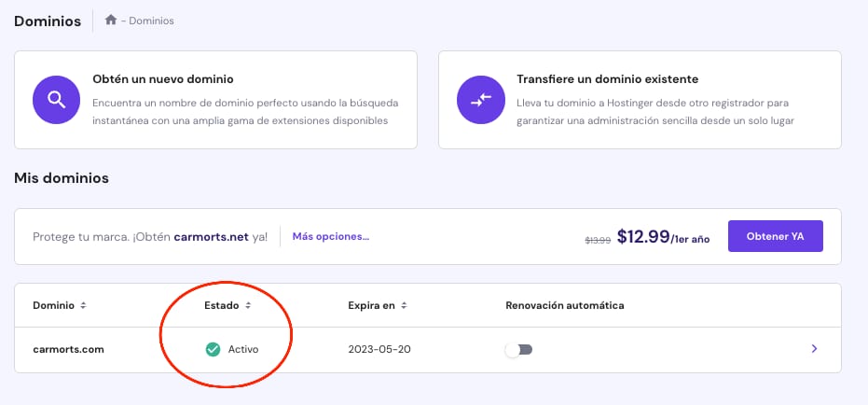The height and width of the screenshot is (405, 868).
Task: Open Obtén un nuevo dominio card
Action: tap(214, 100)
